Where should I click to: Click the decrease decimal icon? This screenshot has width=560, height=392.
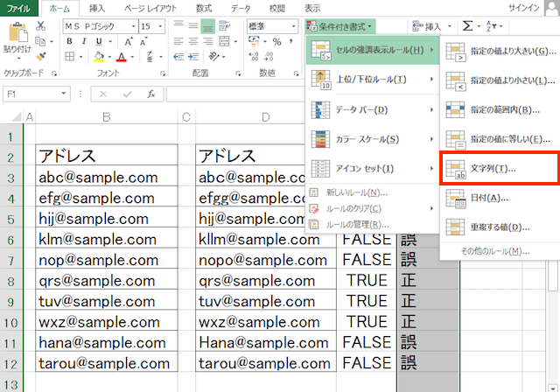tap(269, 56)
